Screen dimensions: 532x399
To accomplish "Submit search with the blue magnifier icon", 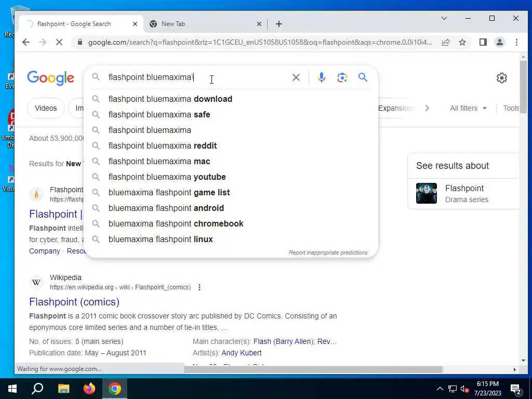I will pyautogui.click(x=363, y=77).
